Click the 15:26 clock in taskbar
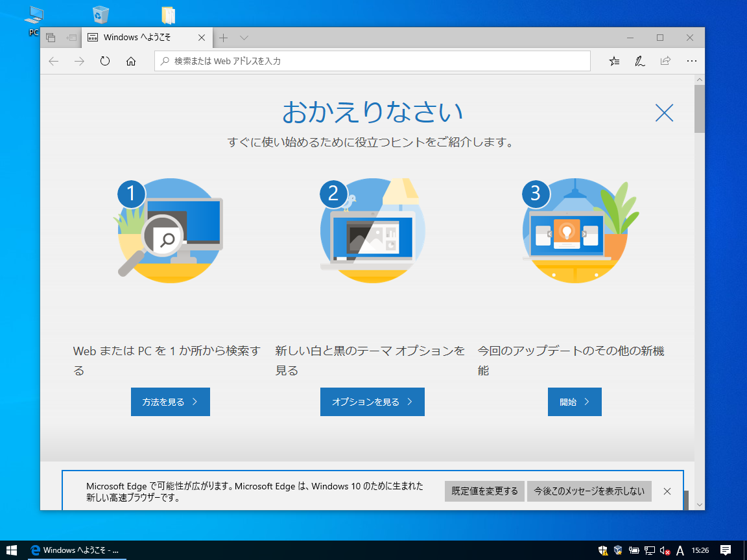The image size is (747, 560). click(x=700, y=550)
